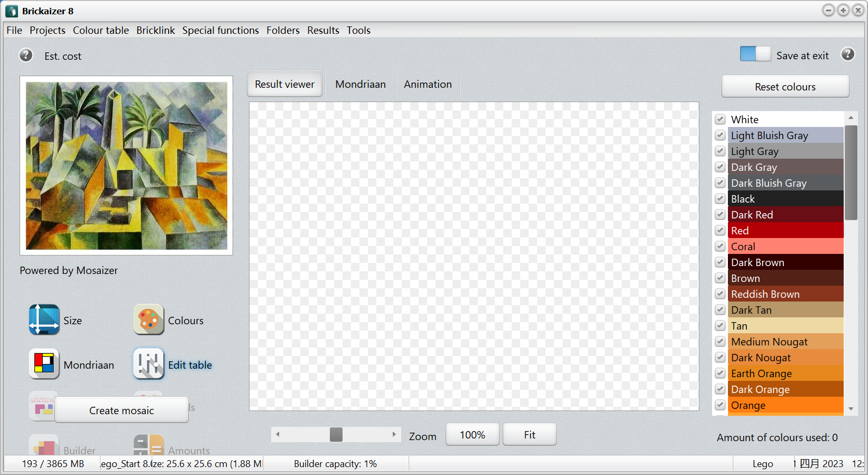Uncheck the White colour checkbox
This screenshot has width=868, height=475.
[720, 120]
